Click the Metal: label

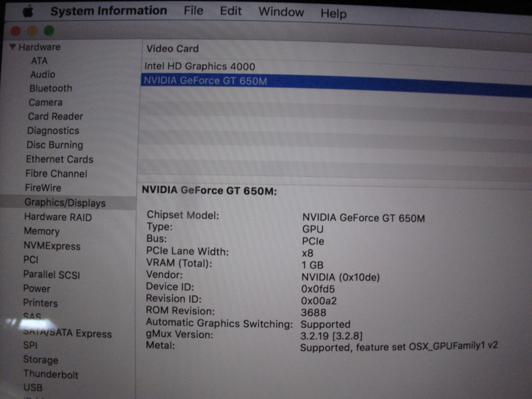(x=160, y=345)
